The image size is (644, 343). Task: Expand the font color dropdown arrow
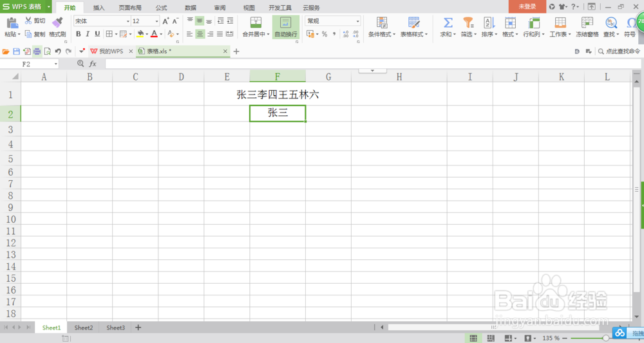[x=161, y=35]
